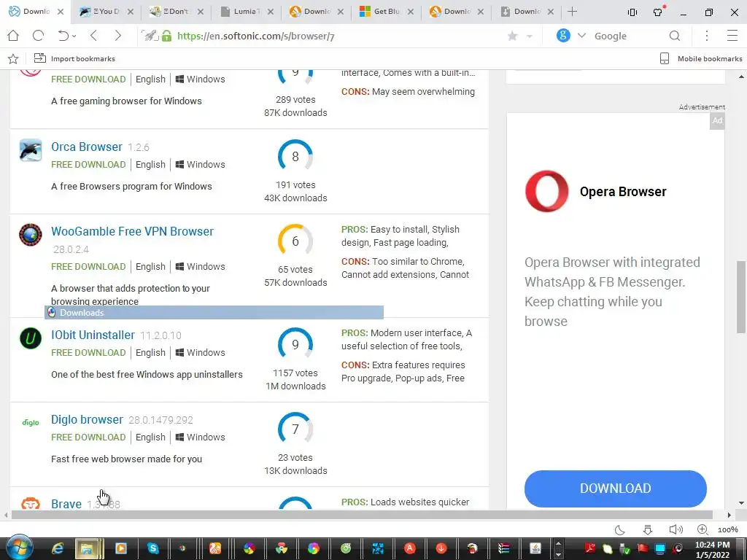Open UC Browser icon in taskbar
The image size is (747, 560).
[x=215, y=548]
